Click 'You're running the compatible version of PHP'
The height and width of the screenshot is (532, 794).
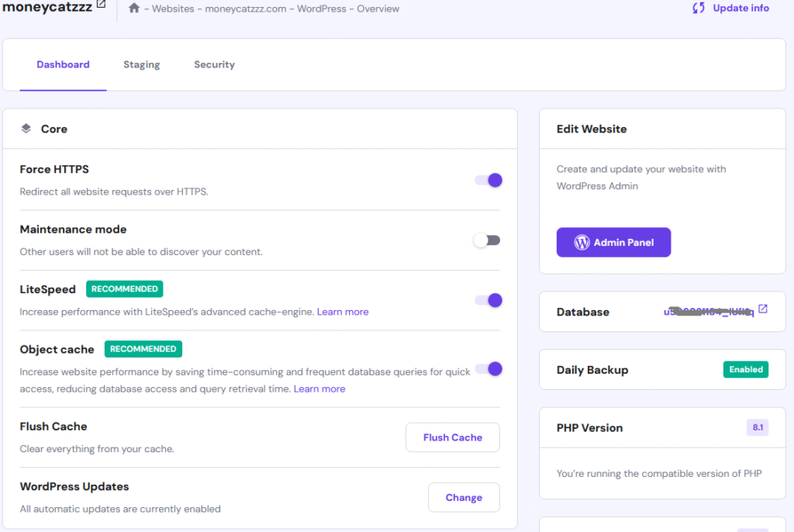[659, 473]
